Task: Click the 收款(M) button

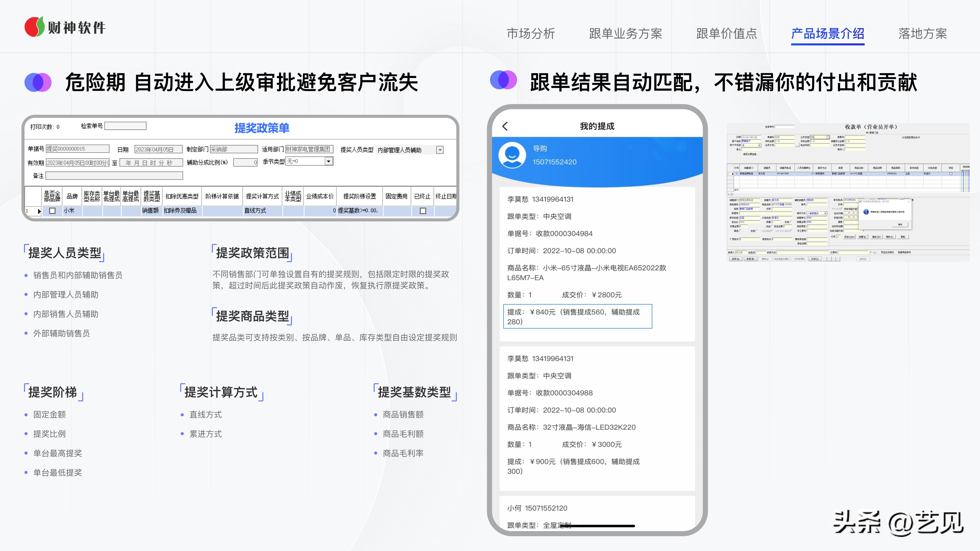Action: point(751,259)
